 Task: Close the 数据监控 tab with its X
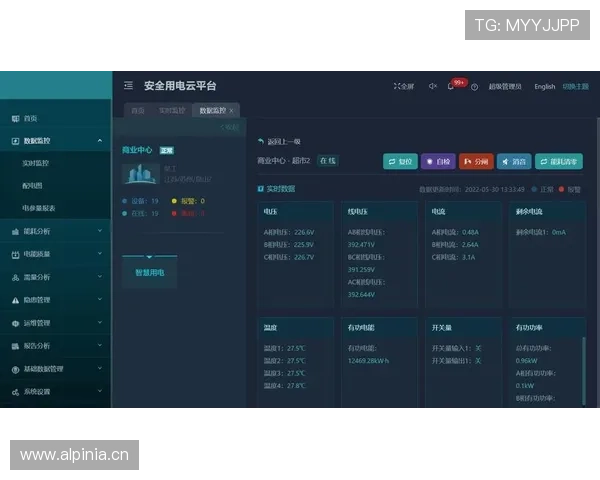pyautogui.click(x=231, y=111)
